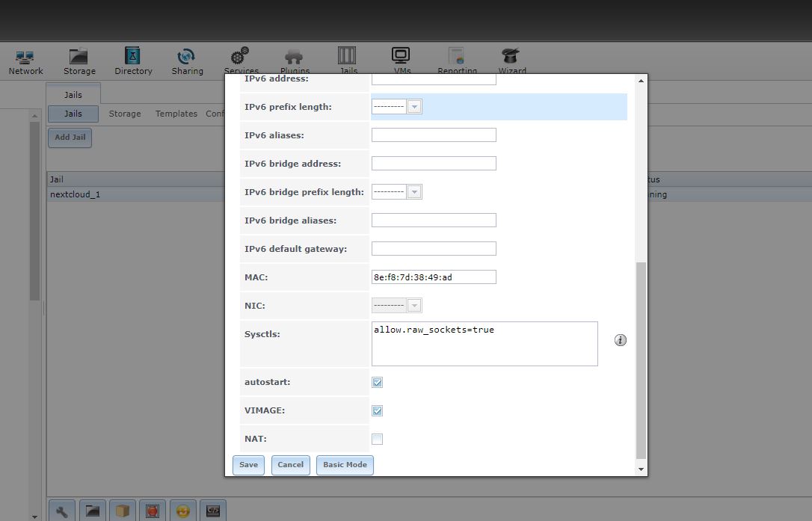This screenshot has width=812, height=521.
Task: Open the NIC dropdown
Action: click(413, 306)
